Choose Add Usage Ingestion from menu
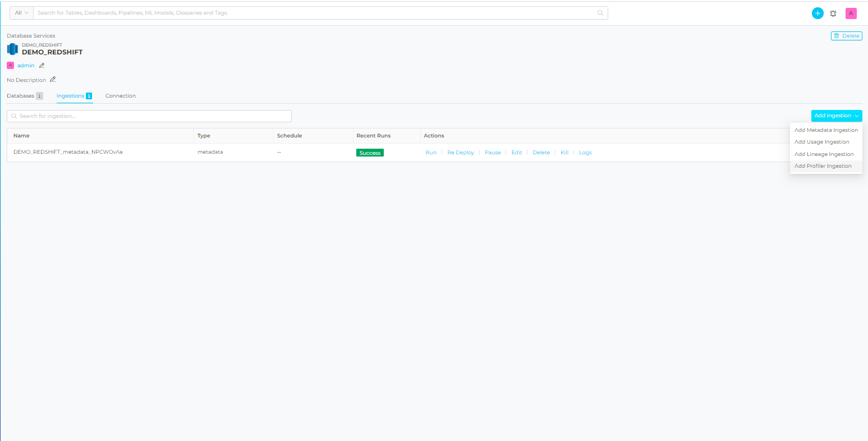Screen dimensions: 868x441 pyautogui.click(x=821, y=142)
